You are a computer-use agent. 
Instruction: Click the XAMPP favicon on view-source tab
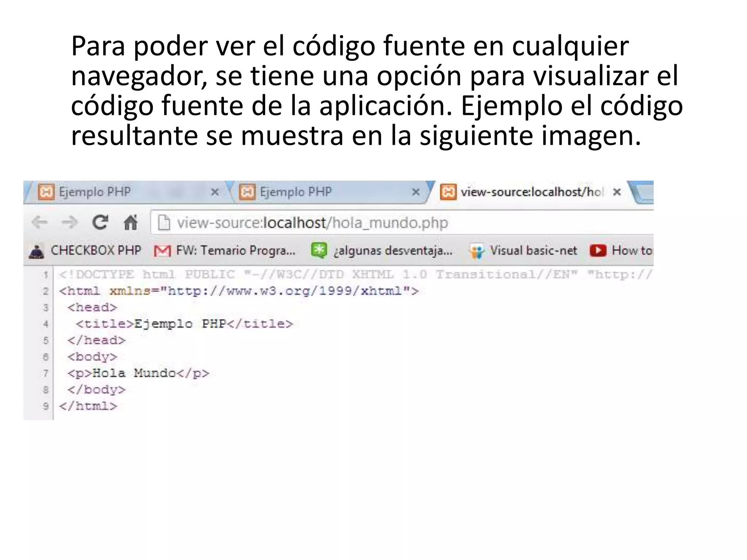coord(448,192)
